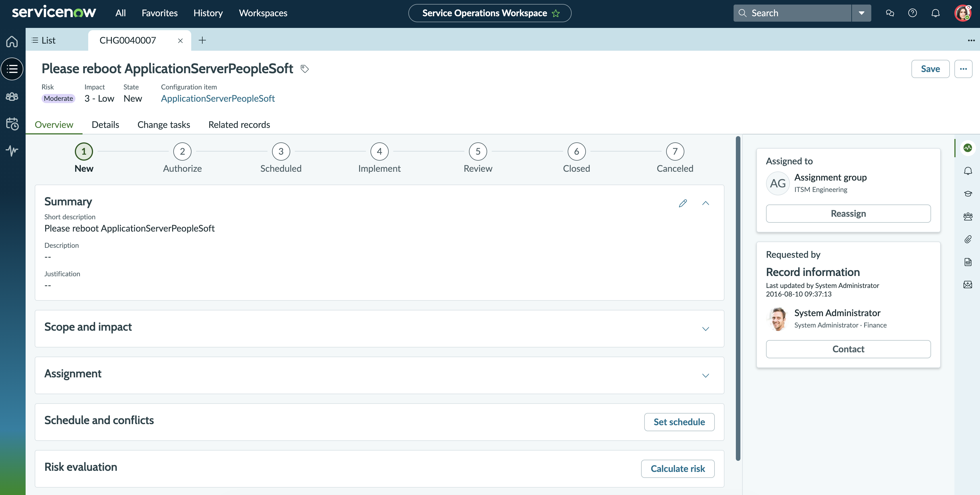Select step 6 Closed in the stepper
Image resolution: width=980 pixels, height=495 pixels.
pos(576,158)
